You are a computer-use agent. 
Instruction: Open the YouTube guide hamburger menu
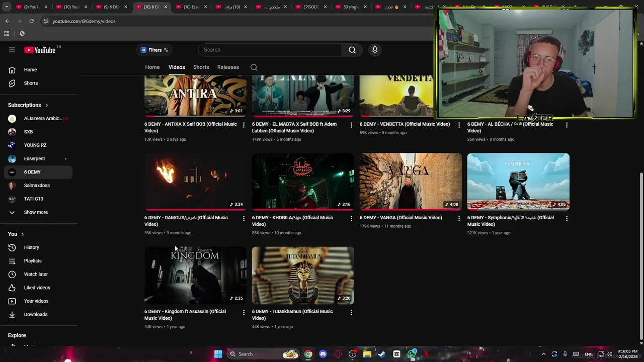tap(12, 50)
